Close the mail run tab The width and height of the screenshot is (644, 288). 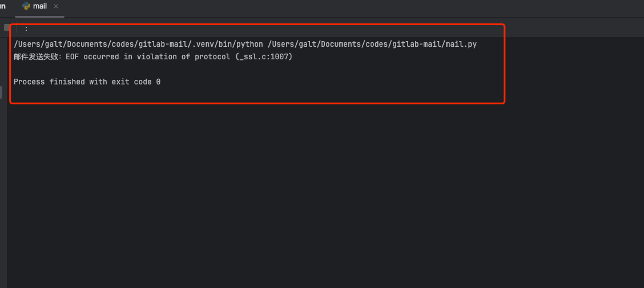click(x=55, y=6)
